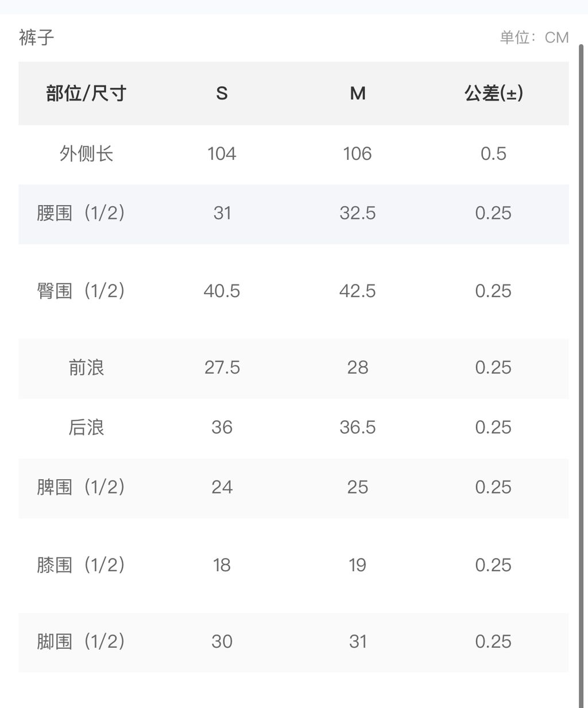Select the 脾围（1/2）row label
Image resolution: width=588 pixels, height=708 pixels.
[81, 487]
